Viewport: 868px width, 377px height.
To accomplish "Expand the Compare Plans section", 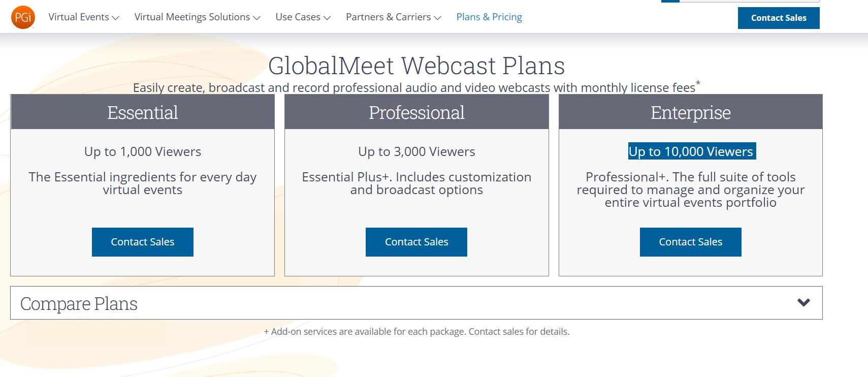I will click(x=416, y=303).
